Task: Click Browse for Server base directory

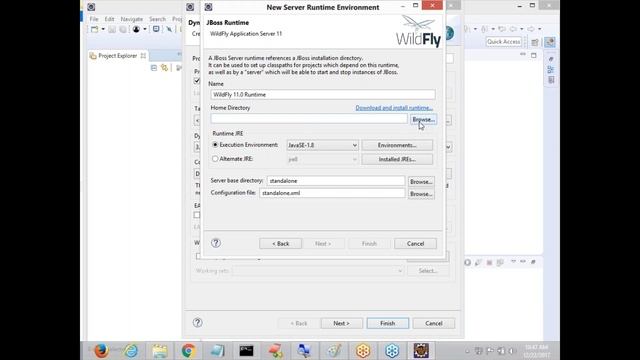Action: point(421,182)
